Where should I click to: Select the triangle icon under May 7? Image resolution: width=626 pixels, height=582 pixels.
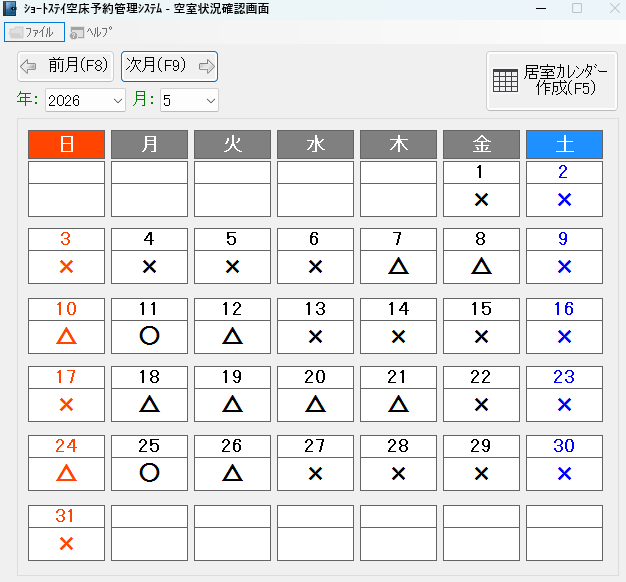point(398,267)
